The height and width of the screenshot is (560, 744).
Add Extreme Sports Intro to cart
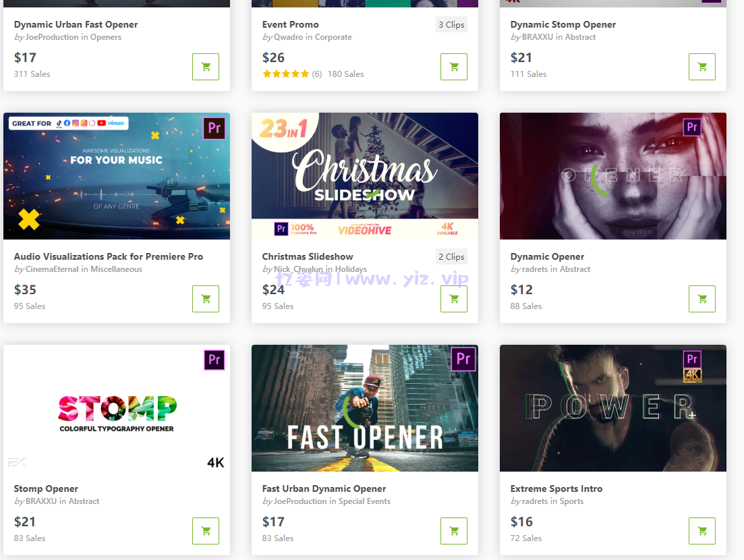(702, 531)
